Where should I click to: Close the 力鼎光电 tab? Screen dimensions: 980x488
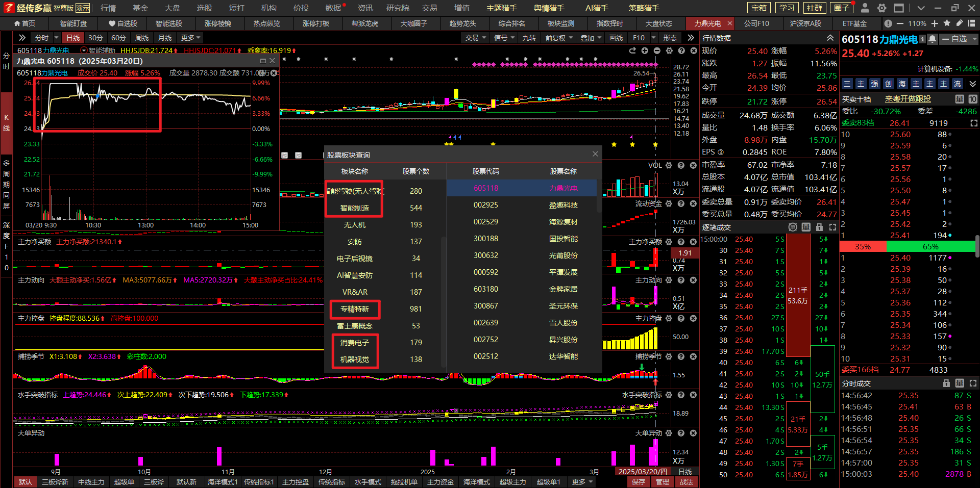point(729,23)
